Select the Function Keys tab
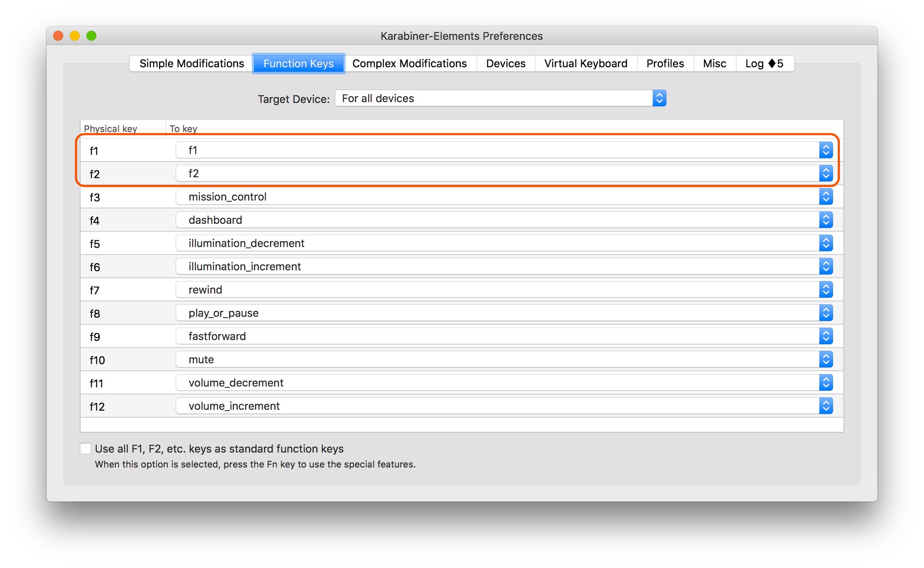 coord(298,64)
